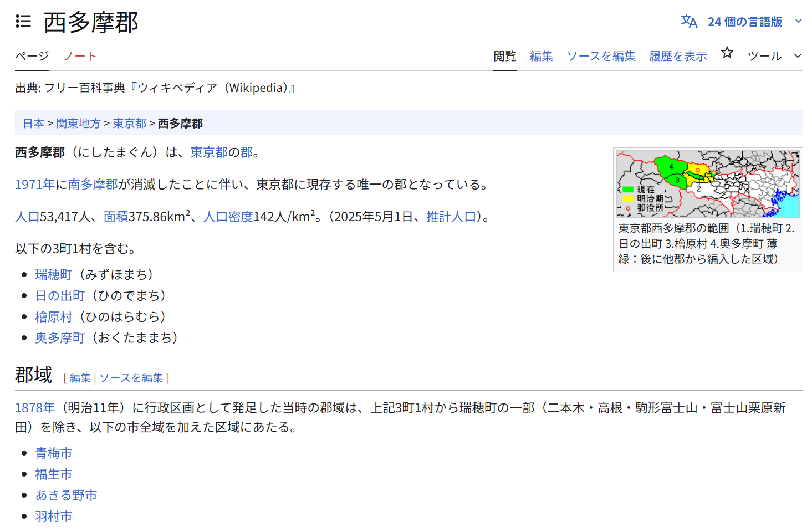Click the text 出典: フリー百科事典
The height and width of the screenshot is (532, 812).
click(x=70, y=88)
